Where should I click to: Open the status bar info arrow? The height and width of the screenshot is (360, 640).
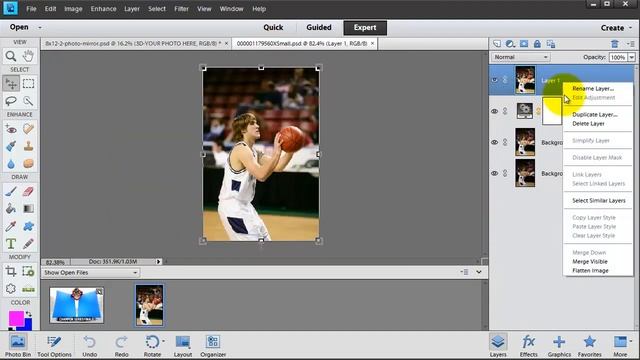tap(158, 262)
